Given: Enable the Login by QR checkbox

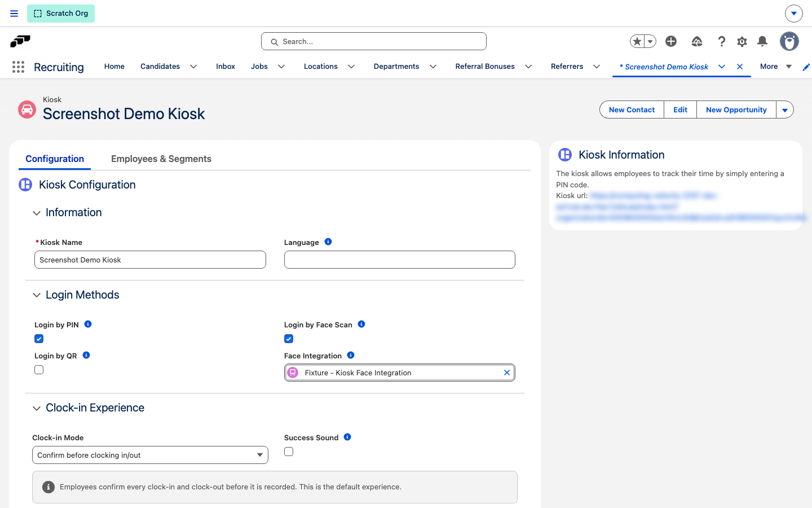Looking at the screenshot, I should point(39,370).
